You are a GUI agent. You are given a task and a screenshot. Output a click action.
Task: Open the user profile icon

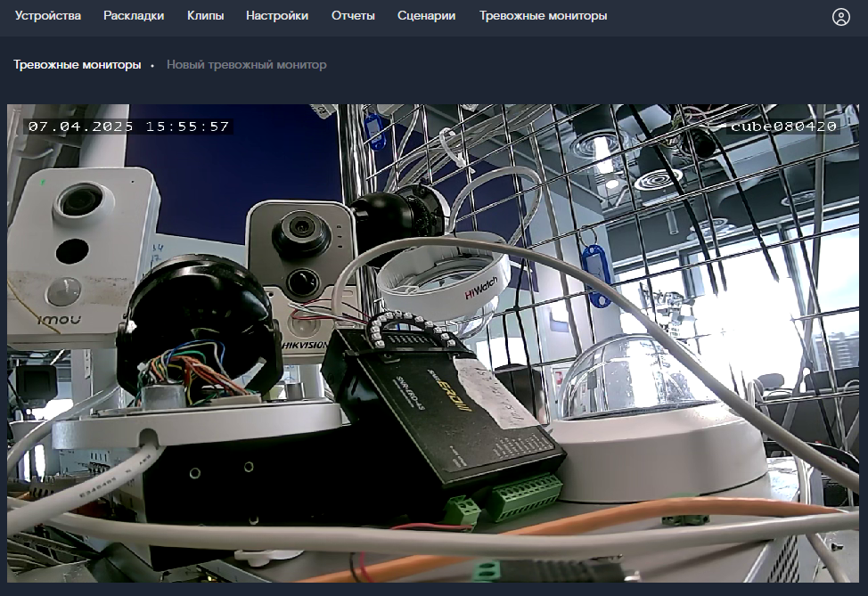[x=840, y=17]
